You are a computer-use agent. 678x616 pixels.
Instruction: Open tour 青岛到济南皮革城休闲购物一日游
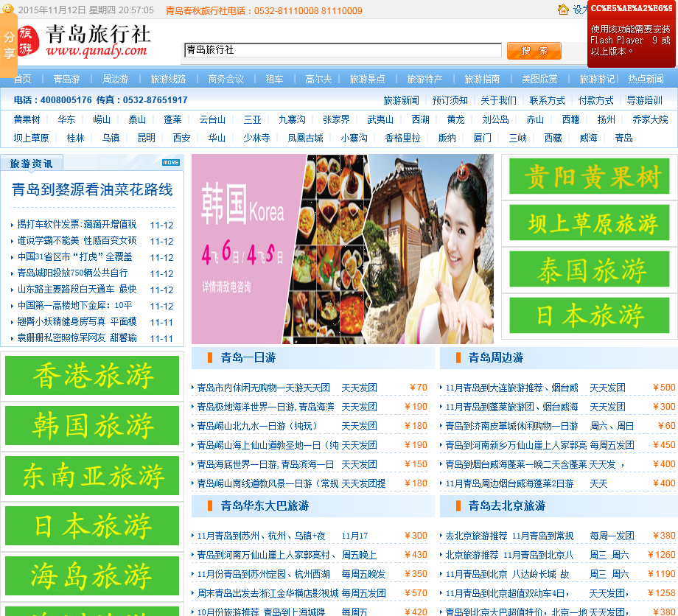pos(512,426)
